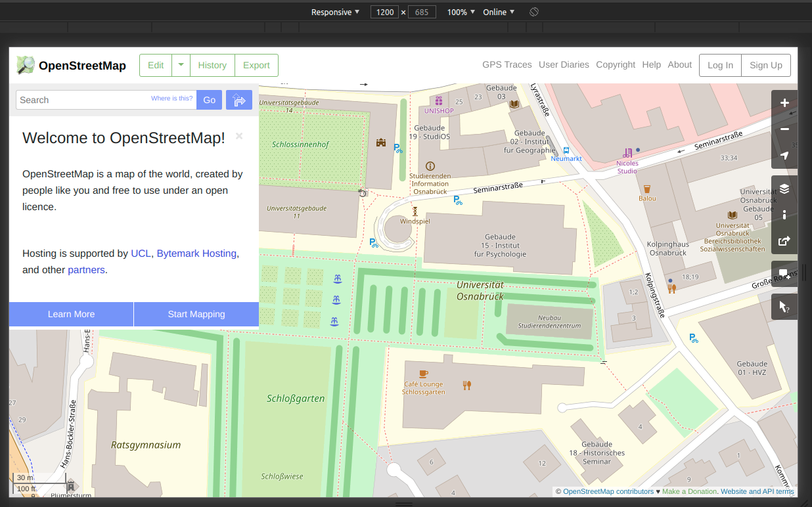Click the viewport height field showing 685

422,12
